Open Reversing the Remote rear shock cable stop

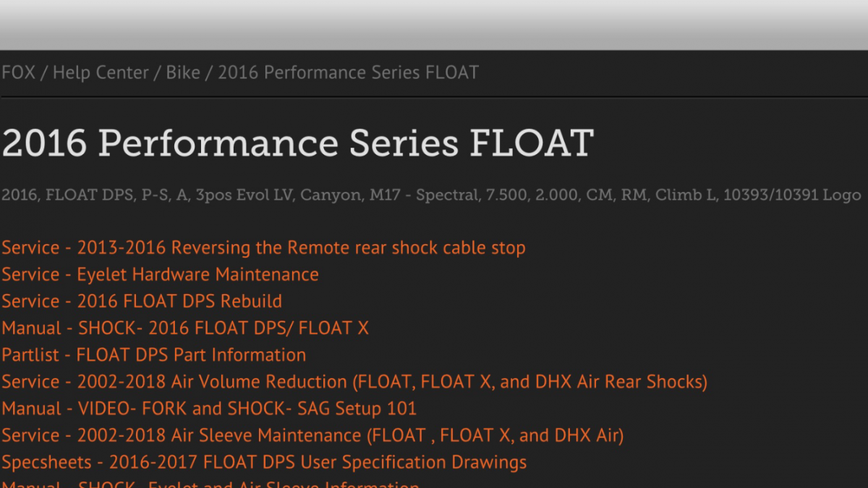tap(263, 248)
